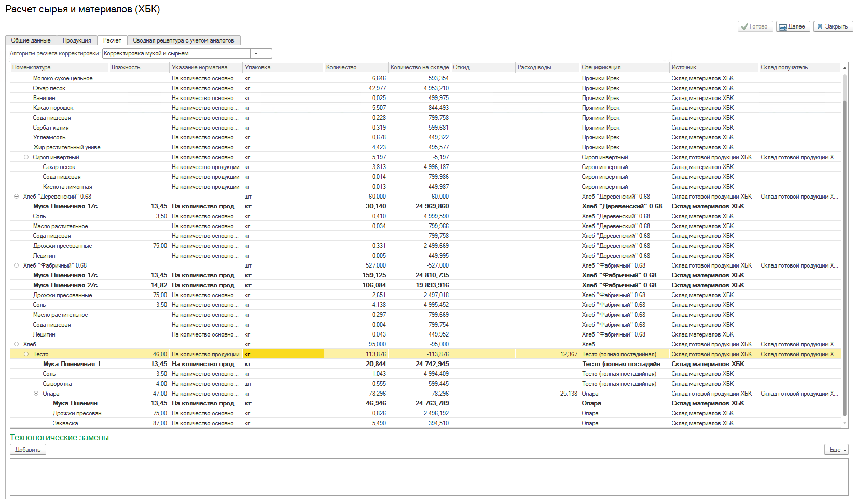The height and width of the screenshot is (504, 855).
Task: Clear the correction algorithm field
Action: click(x=267, y=53)
